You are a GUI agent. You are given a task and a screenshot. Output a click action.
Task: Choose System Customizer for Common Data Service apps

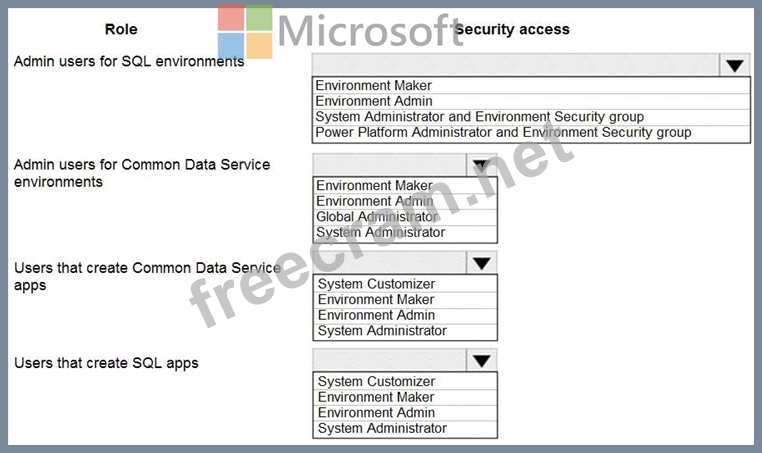tap(376, 284)
